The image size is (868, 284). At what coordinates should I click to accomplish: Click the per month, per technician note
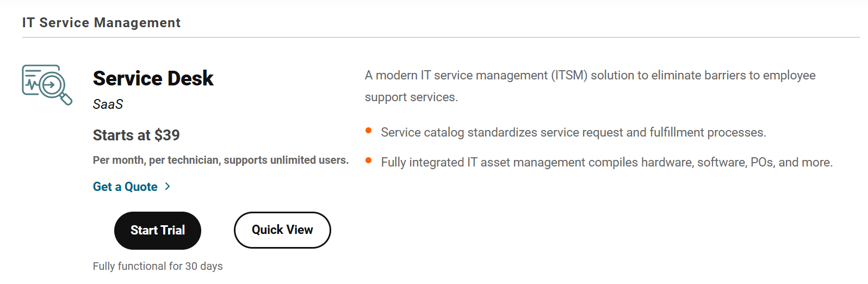(220, 160)
